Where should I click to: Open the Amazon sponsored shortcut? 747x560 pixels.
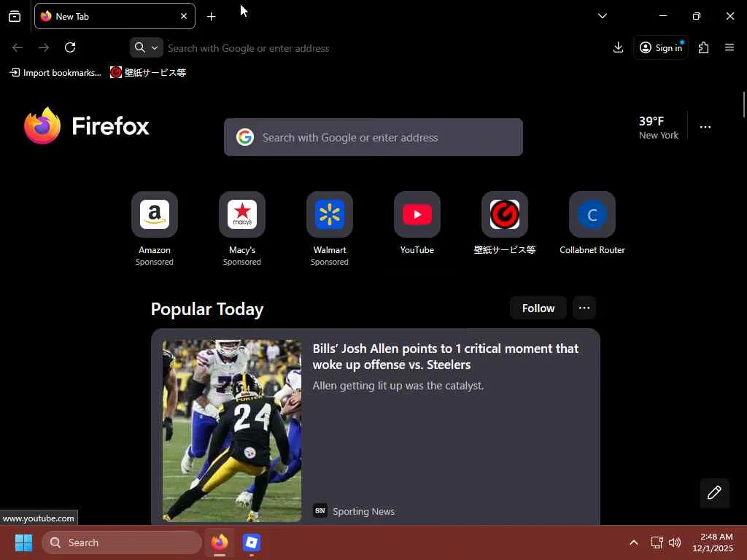pos(155,228)
